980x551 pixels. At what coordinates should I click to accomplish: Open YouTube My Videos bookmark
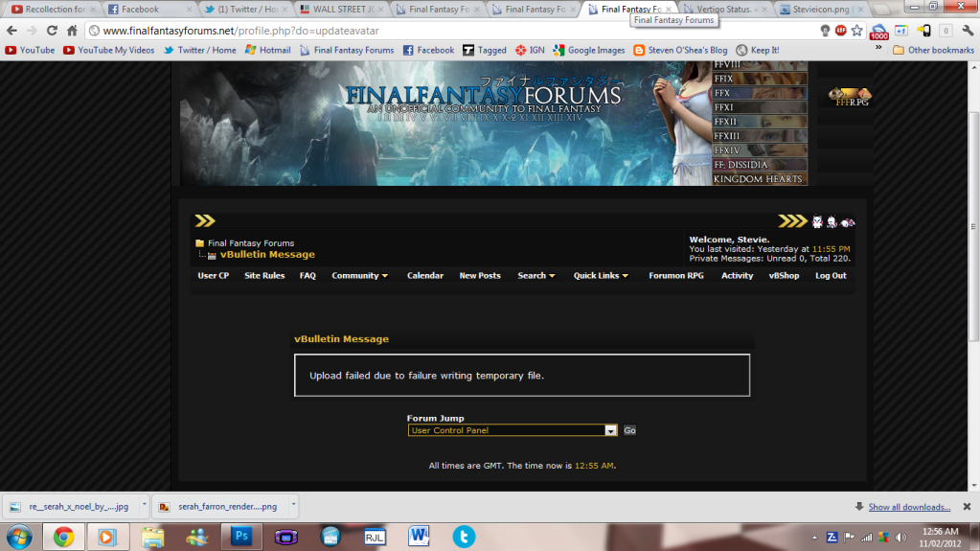pos(109,50)
